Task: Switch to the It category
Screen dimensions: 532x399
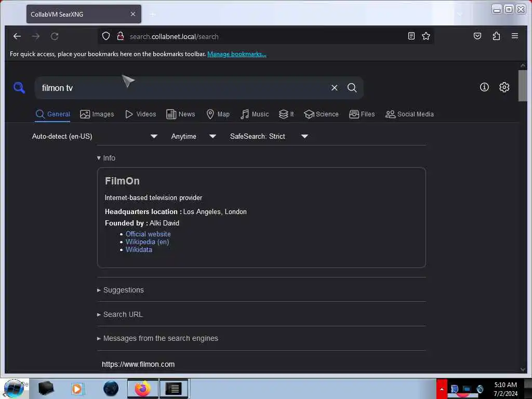Action: point(286,114)
